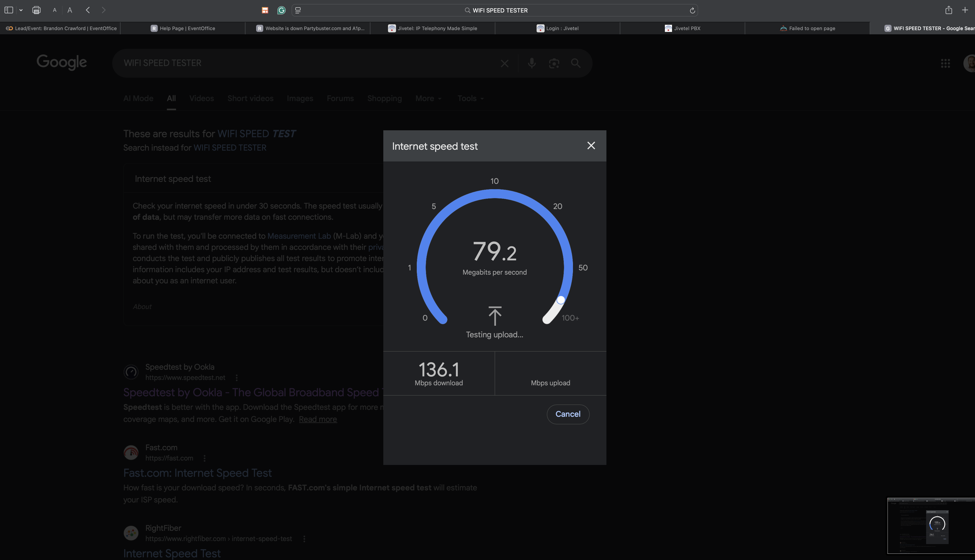Click the Speedtest by Ookla favicon

coord(131,372)
